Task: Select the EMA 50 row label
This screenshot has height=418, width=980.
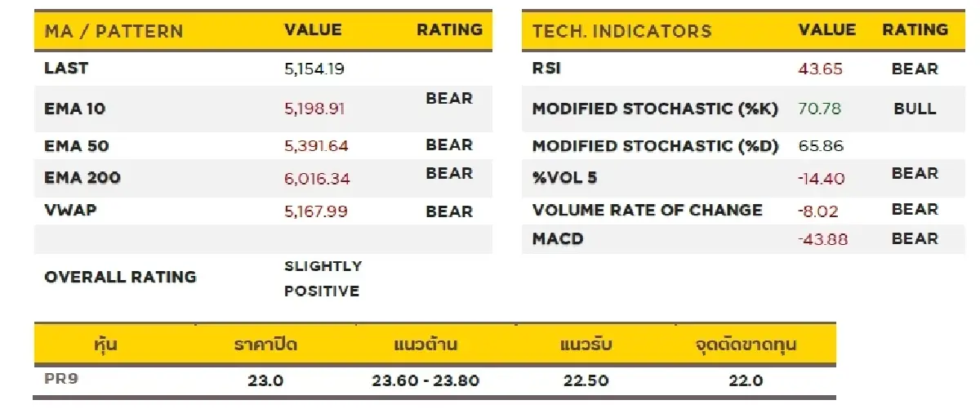Action: [x=76, y=146]
